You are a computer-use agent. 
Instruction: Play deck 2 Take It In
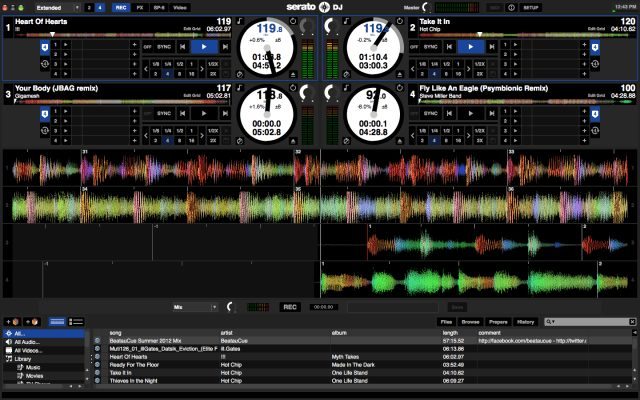[471, 47]
